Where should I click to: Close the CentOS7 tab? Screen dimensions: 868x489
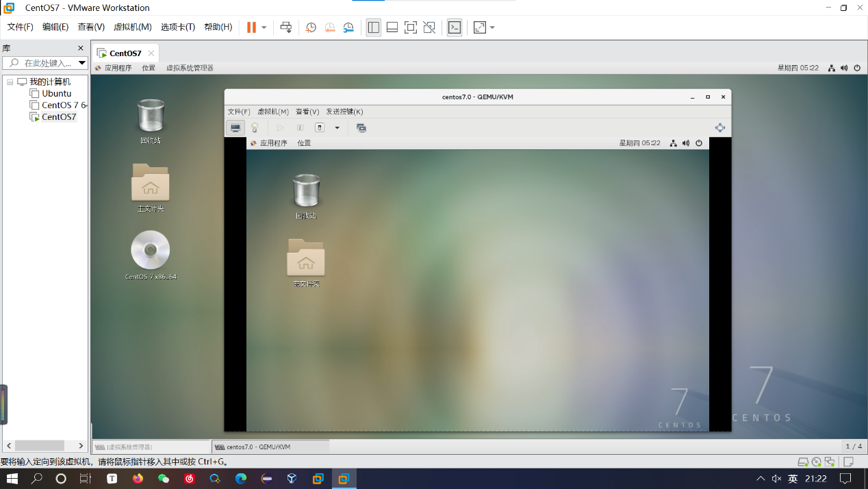[151, 53]
